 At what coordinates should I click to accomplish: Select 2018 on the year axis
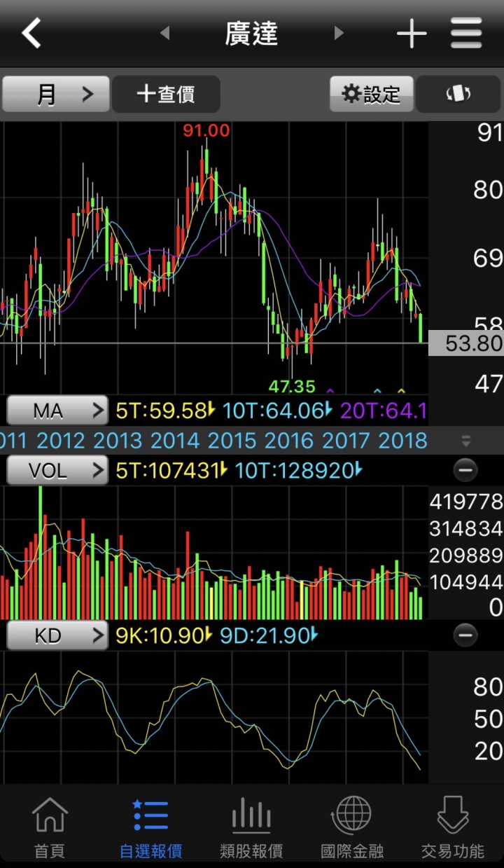coord(402,441)
